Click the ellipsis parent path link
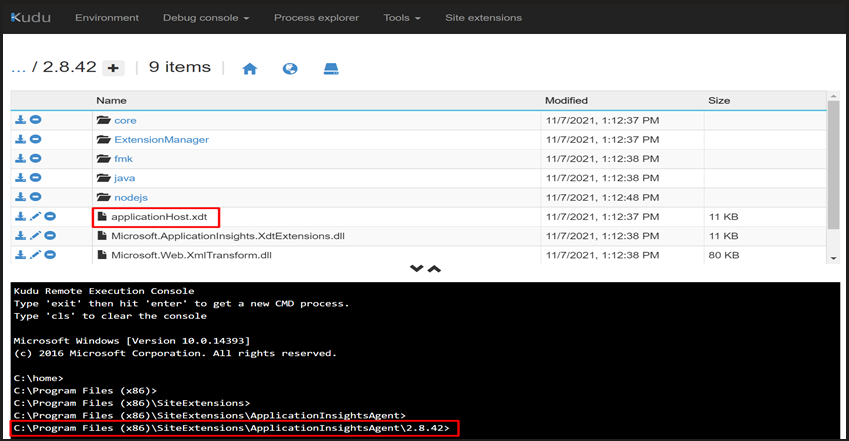The height and width of the screenshot is (441, 849). pos(18,68)
